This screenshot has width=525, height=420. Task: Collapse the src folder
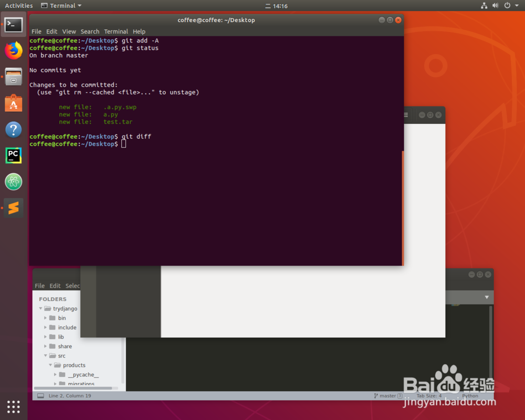[x=46, y=356]
